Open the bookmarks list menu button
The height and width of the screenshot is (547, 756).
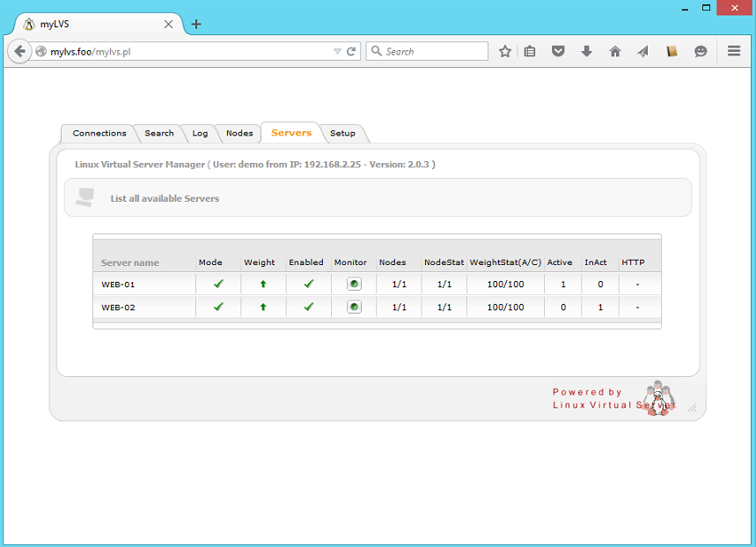pyautogui.click(x=530, y=52)
